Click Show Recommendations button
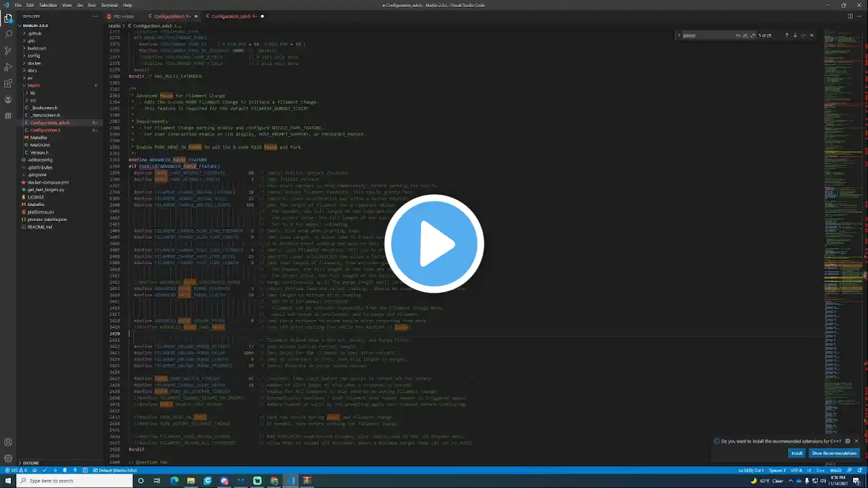The image size is (868, 488). tap(834, 453)
